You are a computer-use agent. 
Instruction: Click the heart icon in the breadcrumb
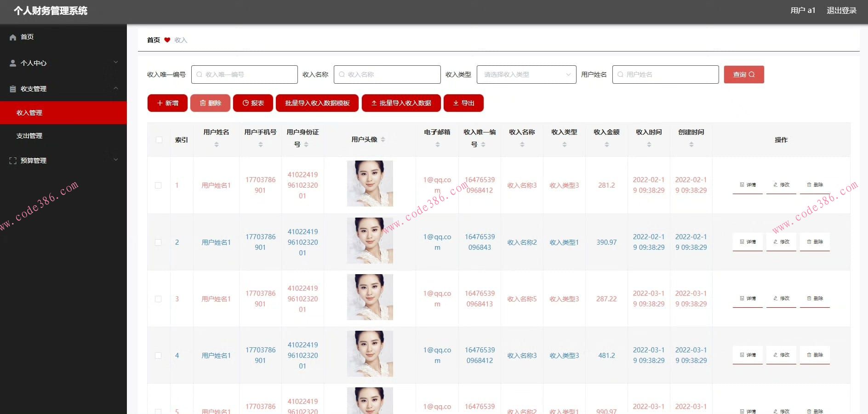point(167,40)
